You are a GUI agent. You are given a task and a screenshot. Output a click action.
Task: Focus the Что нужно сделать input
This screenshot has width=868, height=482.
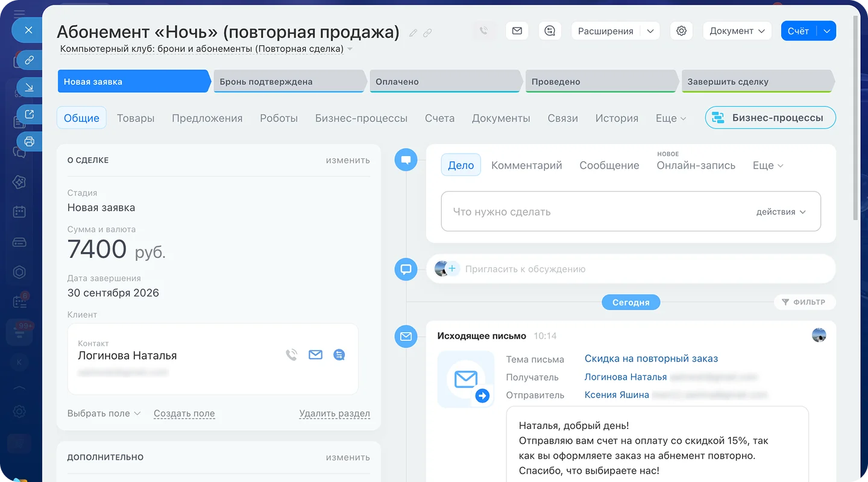point(631,211)
